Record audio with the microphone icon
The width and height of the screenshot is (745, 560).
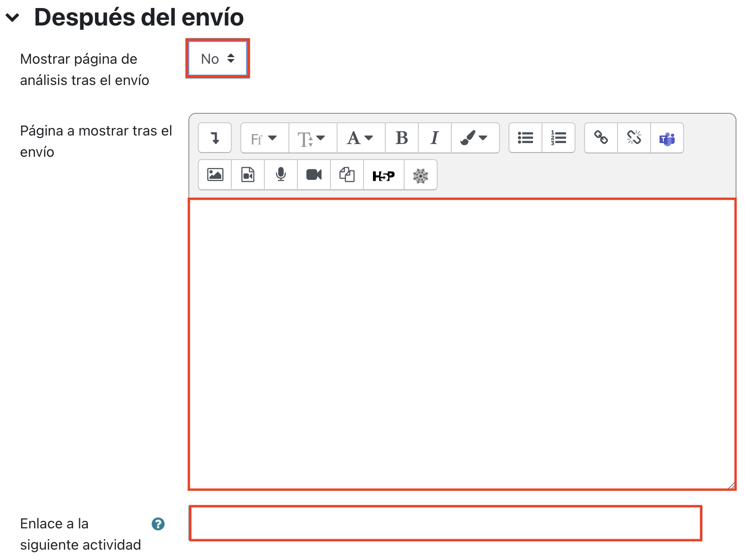(281, 175)
